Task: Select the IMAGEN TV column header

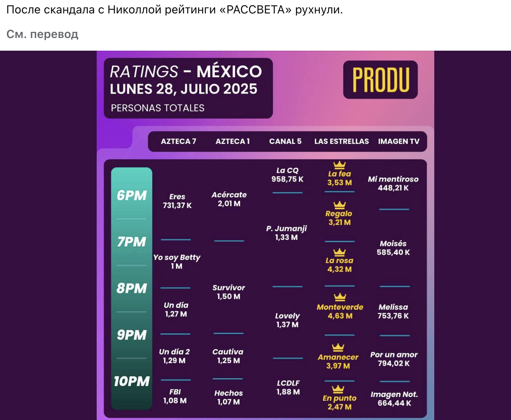Action: pos(399,142)
